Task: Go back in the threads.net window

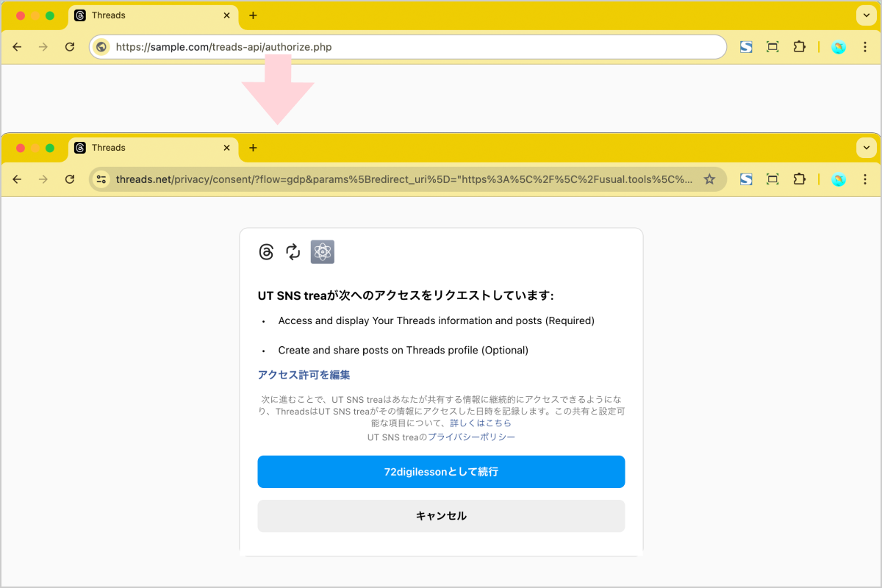Action: click(18, 179)
